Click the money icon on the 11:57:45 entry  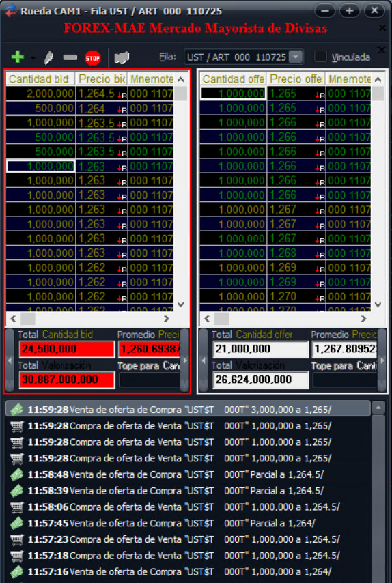(17, 523)
